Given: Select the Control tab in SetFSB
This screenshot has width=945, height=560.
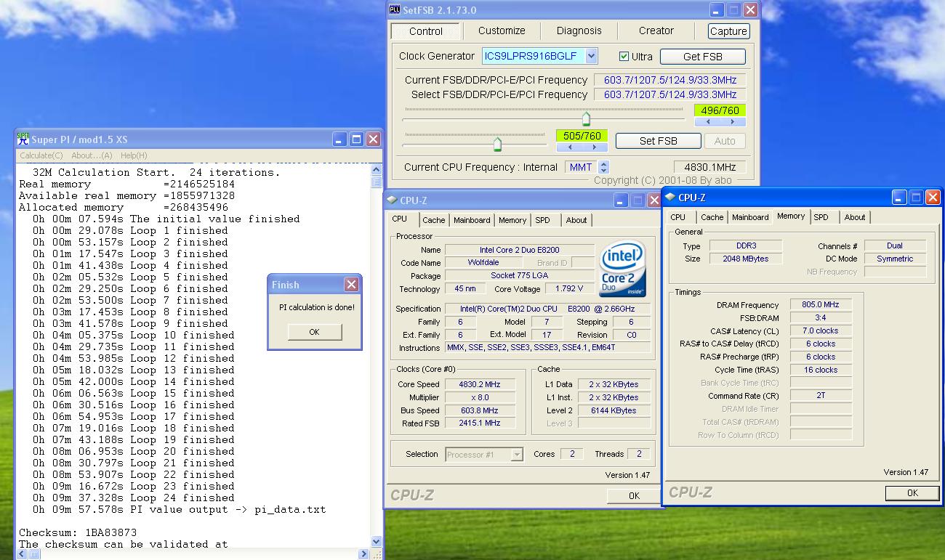Looking at the screenshot, I should click(426, 31).
